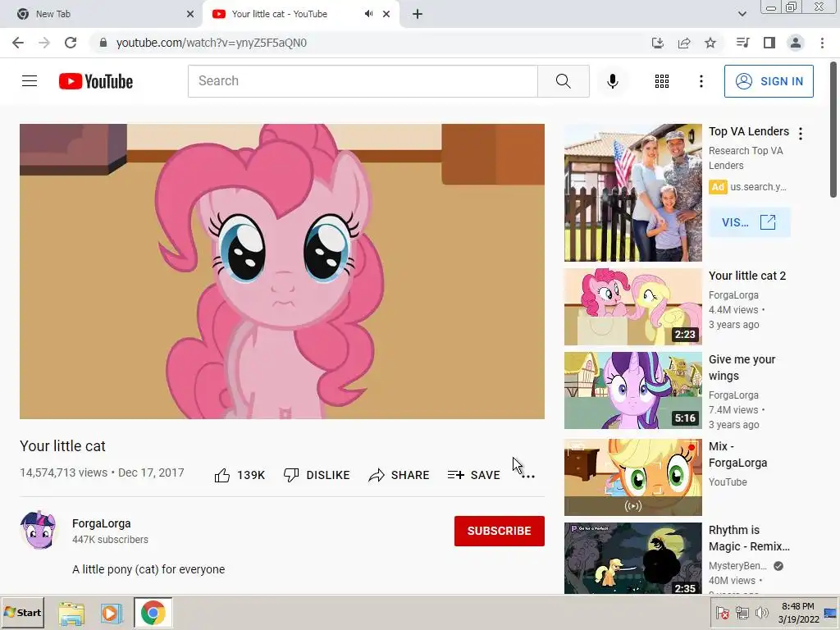Launch the taskbar media player

click(x=112, y=613)
